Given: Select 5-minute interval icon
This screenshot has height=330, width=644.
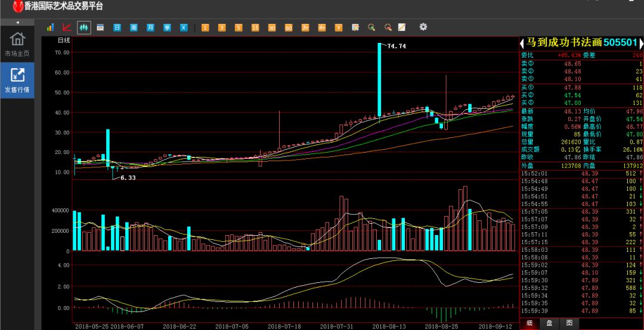Looking at the screenshot, I should 239,27.
